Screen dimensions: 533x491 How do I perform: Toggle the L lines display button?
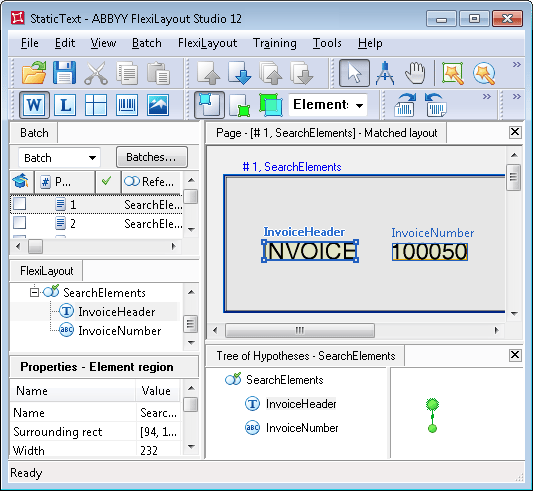[x=65, y=105]
